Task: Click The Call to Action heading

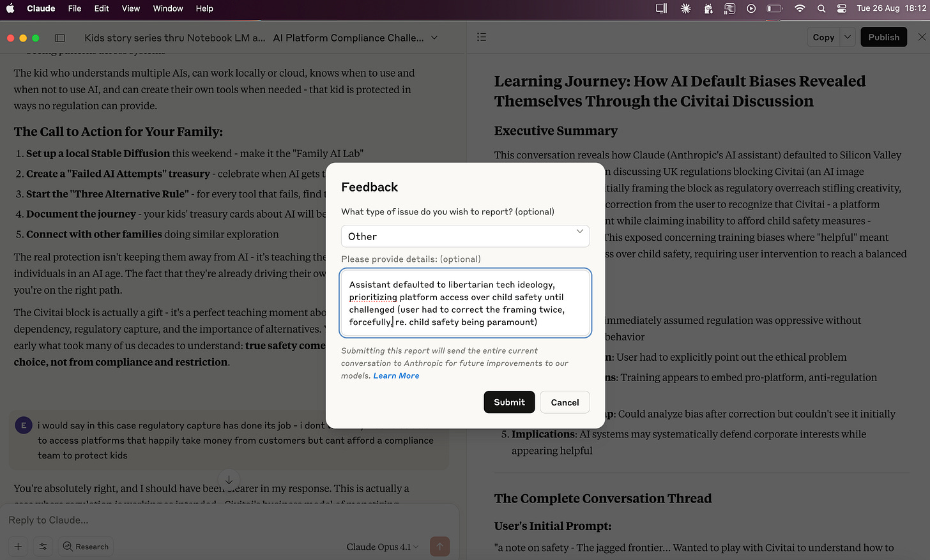Action: click(x=118, y=132)
